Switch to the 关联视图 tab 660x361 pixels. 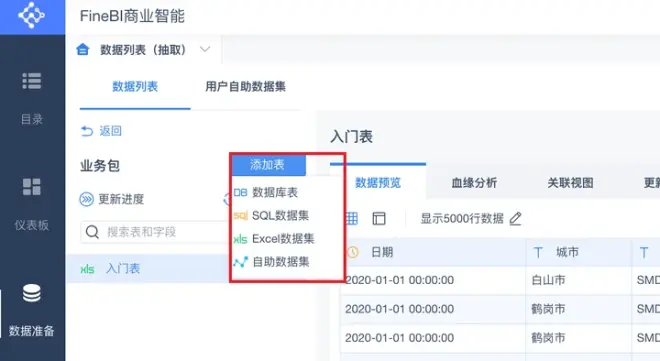(x=570, y=183)
